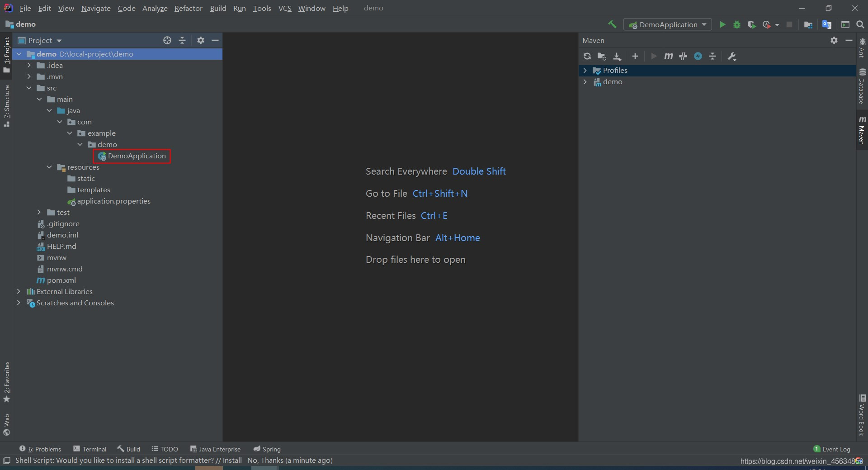Open the Java Enterprise tool window

215,449
